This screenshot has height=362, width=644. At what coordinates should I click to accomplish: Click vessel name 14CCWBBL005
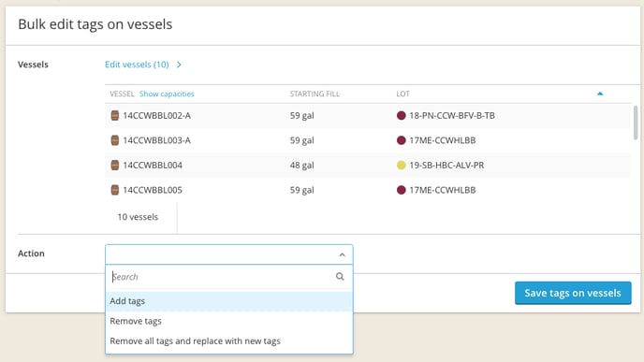[x=153, y=190]
